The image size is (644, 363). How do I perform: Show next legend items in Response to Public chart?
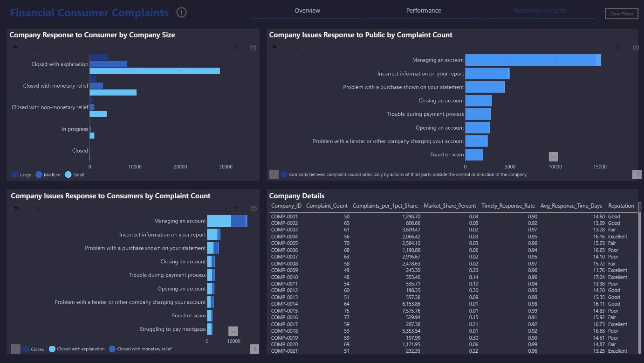pos(637,175)
